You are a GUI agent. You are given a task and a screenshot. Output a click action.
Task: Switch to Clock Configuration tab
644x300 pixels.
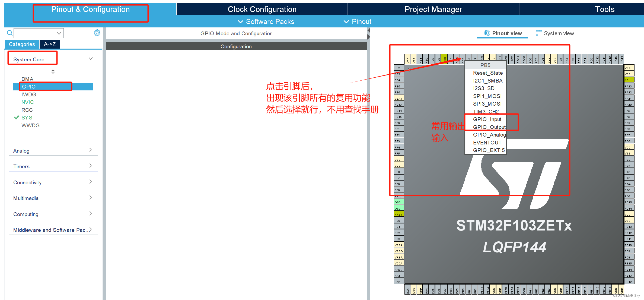(262, 9)
